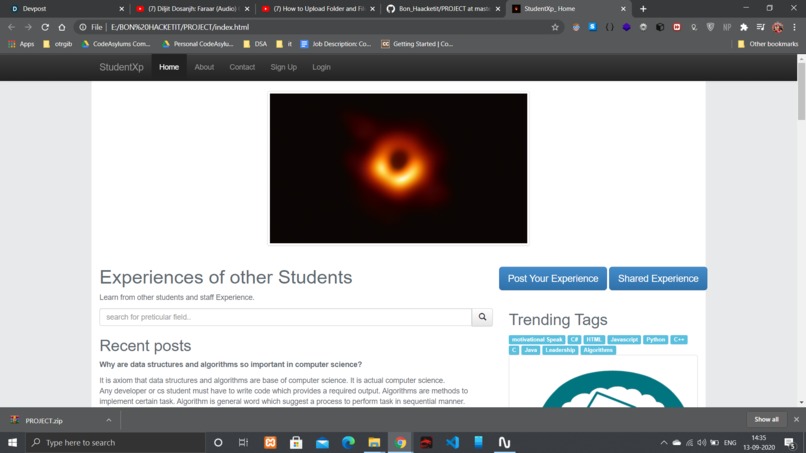Image resolution: width=806 pixels, height=453 pixels.
Task: Open the media control toolbar icon
Action: coord(761,27)
